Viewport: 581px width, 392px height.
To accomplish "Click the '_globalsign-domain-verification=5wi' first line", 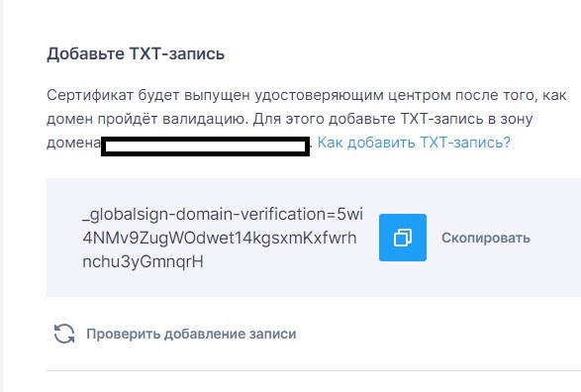I will pos(223,214).
